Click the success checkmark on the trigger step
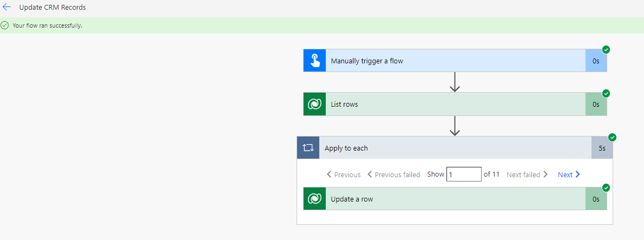The height and width of the screenshot is (240, 644). pos(606,50)
